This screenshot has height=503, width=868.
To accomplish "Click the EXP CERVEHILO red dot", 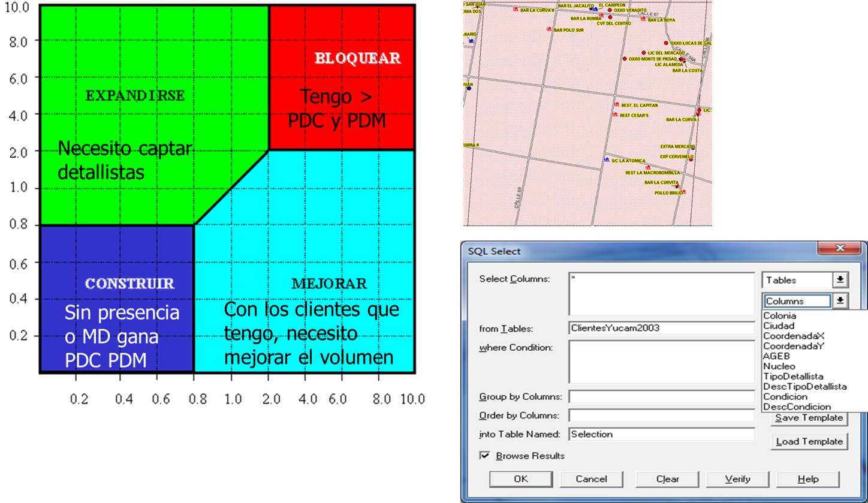I will (691, 159).
